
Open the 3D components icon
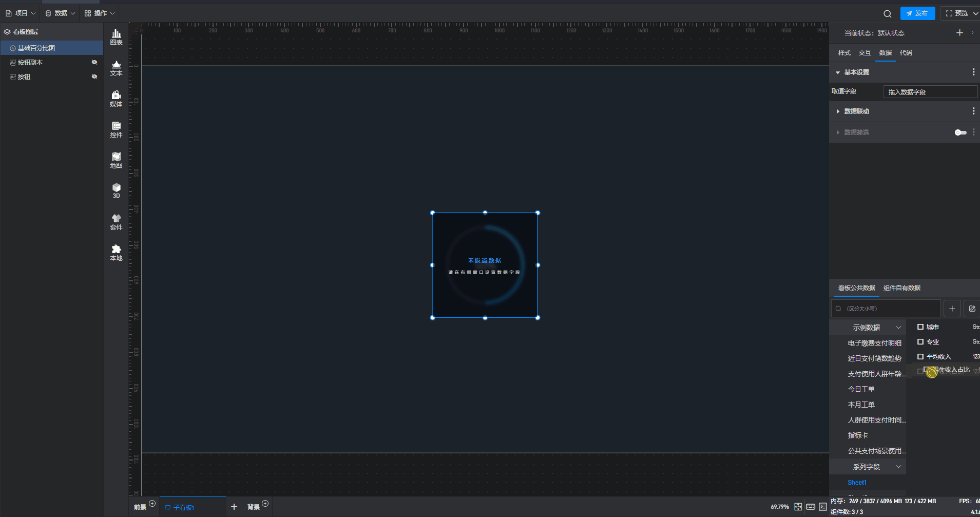tap(116, 190)
